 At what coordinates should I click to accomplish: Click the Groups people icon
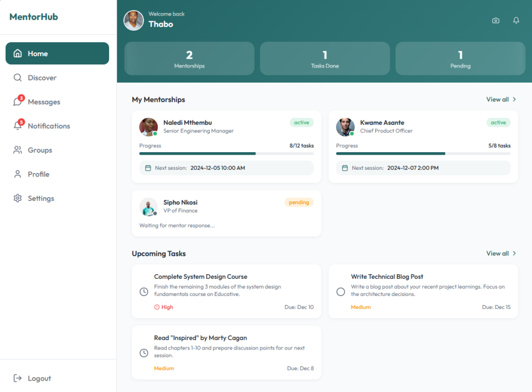(18, 150)
